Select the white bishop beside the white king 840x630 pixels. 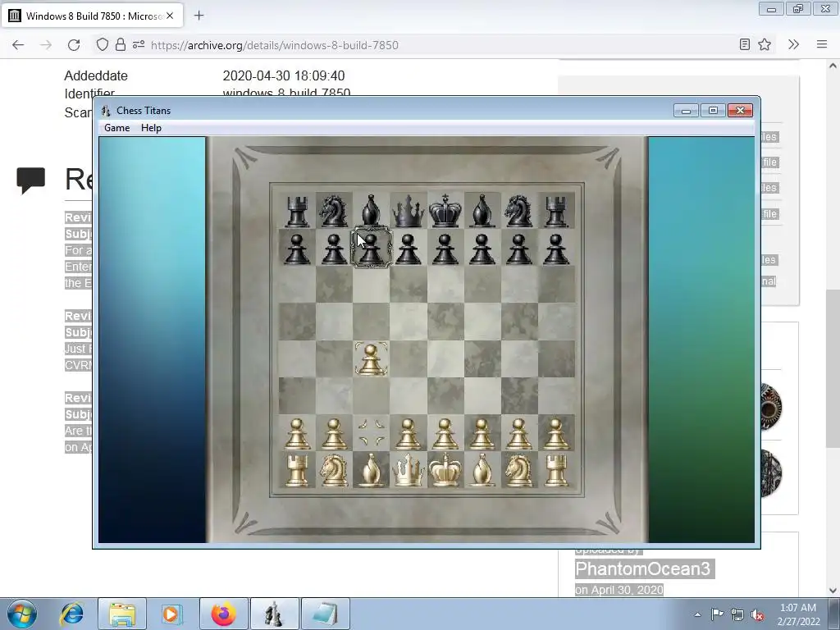[482, 470]
